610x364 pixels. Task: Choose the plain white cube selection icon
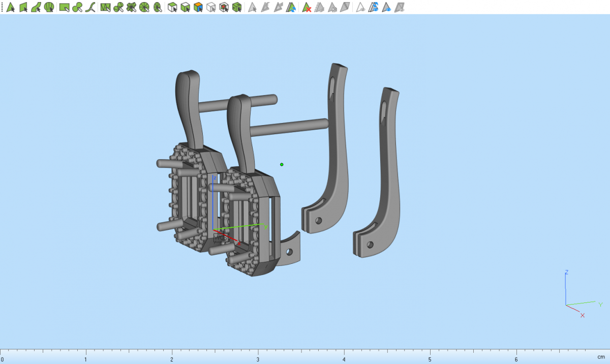[x=173, y=8]
